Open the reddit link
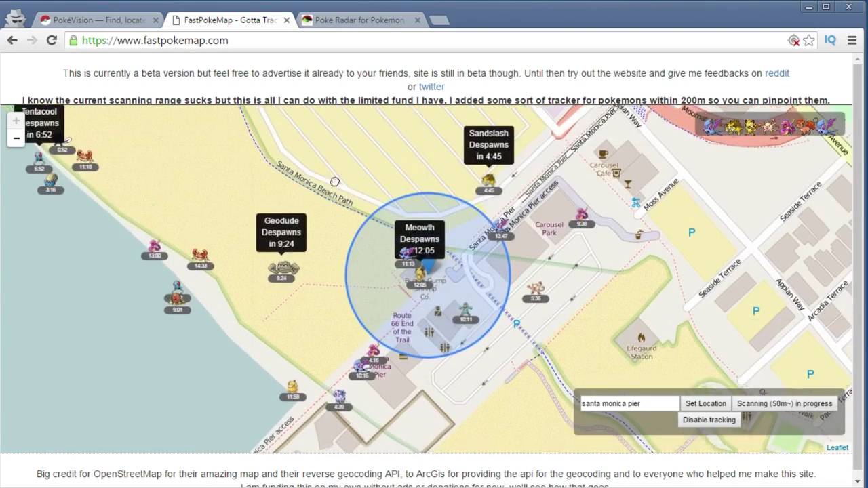The image size is (868, 488). point(777,73)
